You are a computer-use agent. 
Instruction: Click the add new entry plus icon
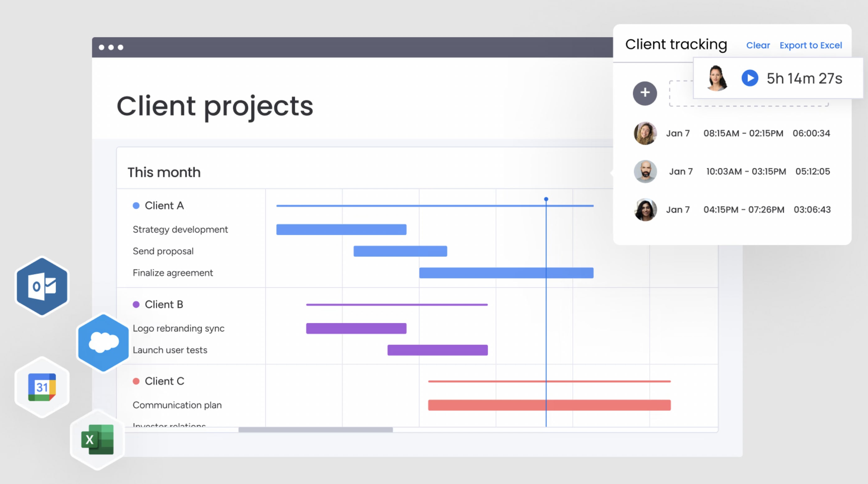point(644,93)
